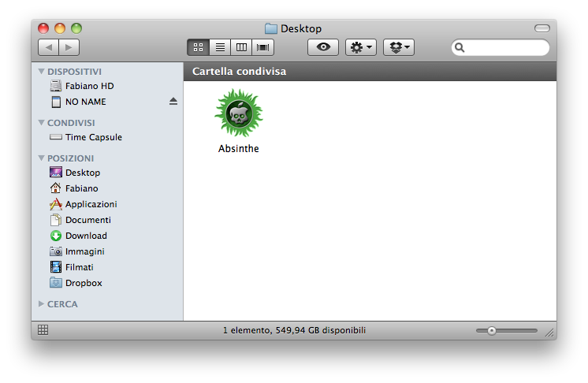
Task: Switch to icon view mode
Action: pyautogui.click(x=198, y=47)
